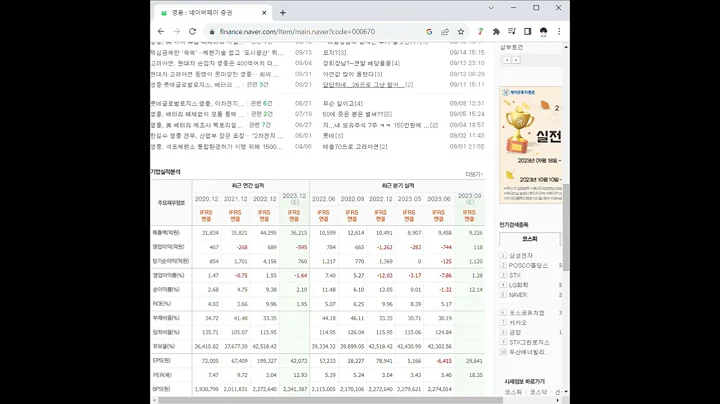Open the 관련 2건 related-articles link
The image size is (720, 404).
261,114
